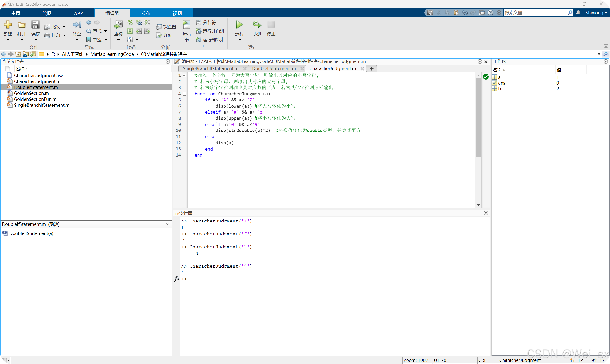Expand the Compare dropdown arrow
The height and width of the screenshot is (364, 610).
click(x=64, y=27)
